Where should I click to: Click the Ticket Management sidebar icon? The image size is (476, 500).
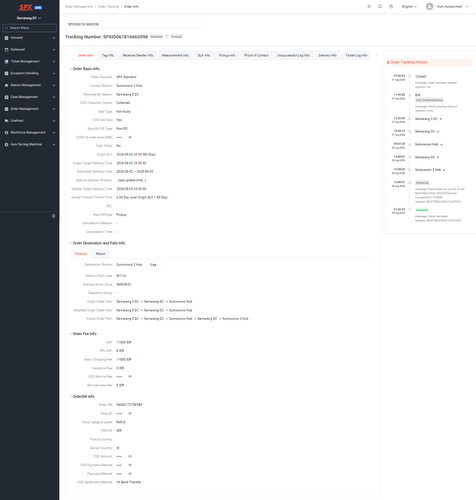[x=6, y=62]
